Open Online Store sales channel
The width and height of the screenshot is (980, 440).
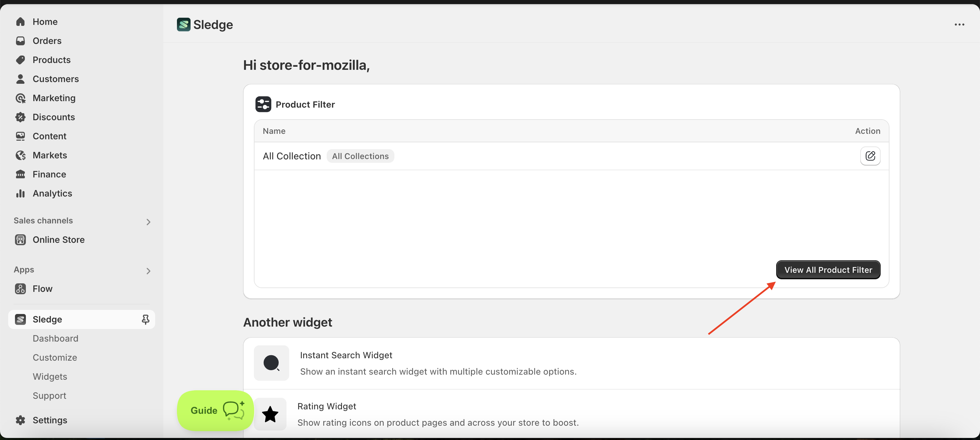(x=59, y=240)
